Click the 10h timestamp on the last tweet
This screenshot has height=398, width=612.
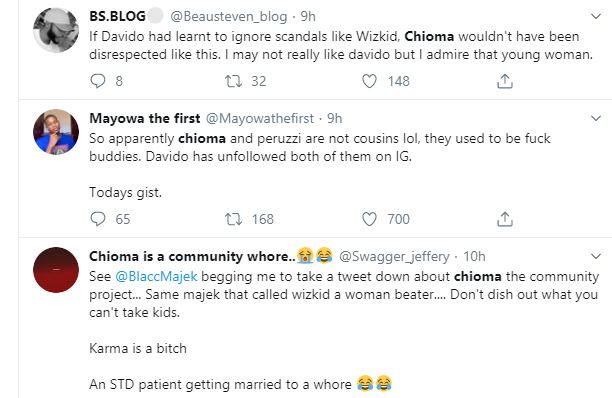tap(474, 256)
